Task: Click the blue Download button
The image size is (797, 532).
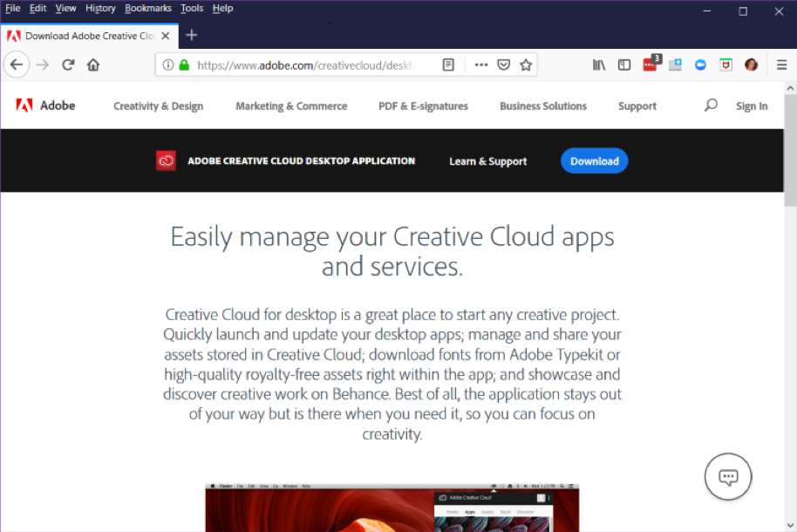Action: (594, 160)
